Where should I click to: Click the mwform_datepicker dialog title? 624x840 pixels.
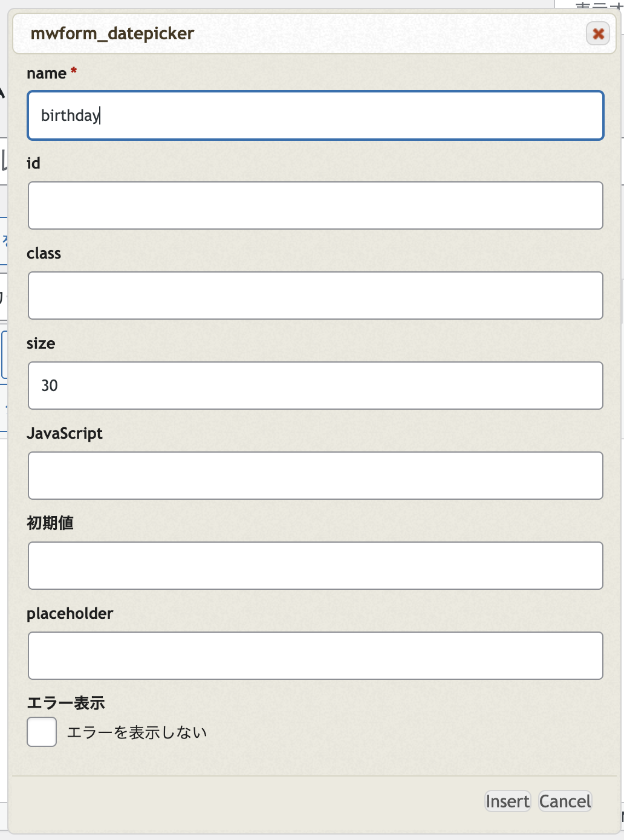(112, 33)
